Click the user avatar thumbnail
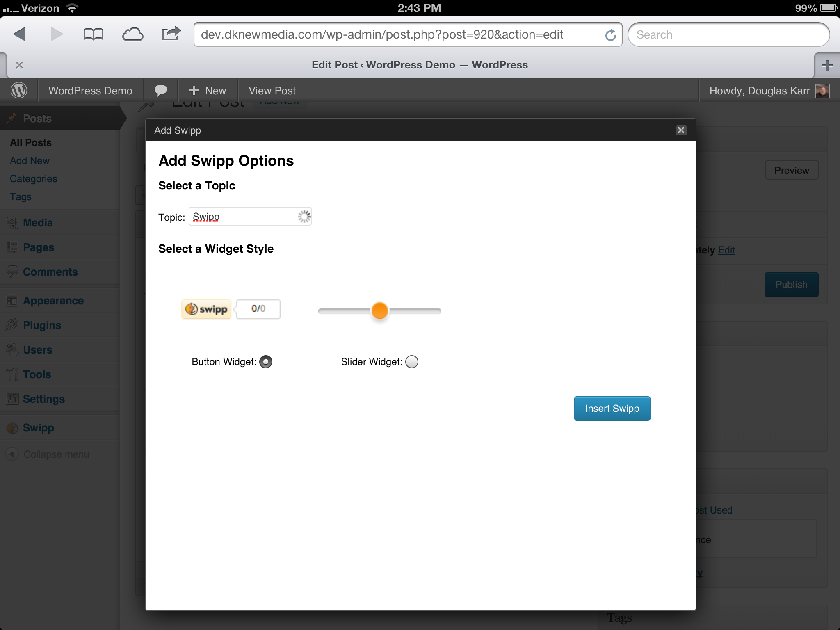The height and width of the screenshot is (630, 840). coord(822,91)
